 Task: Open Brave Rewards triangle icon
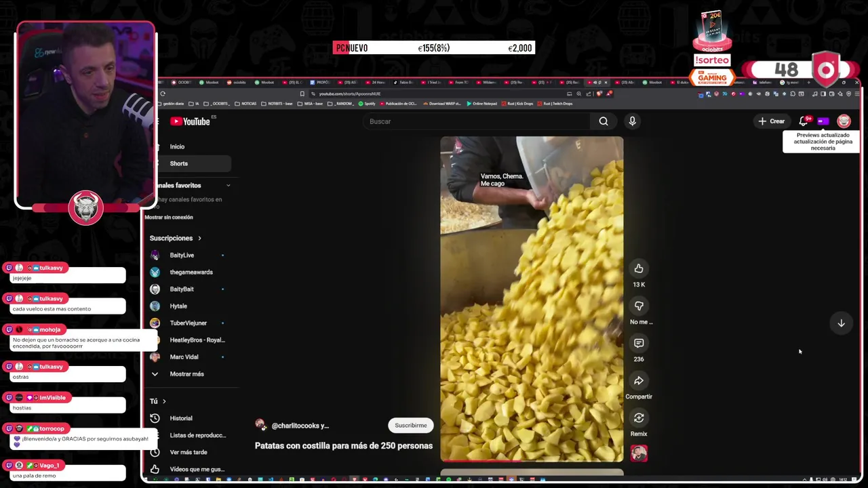click(609, 94)
